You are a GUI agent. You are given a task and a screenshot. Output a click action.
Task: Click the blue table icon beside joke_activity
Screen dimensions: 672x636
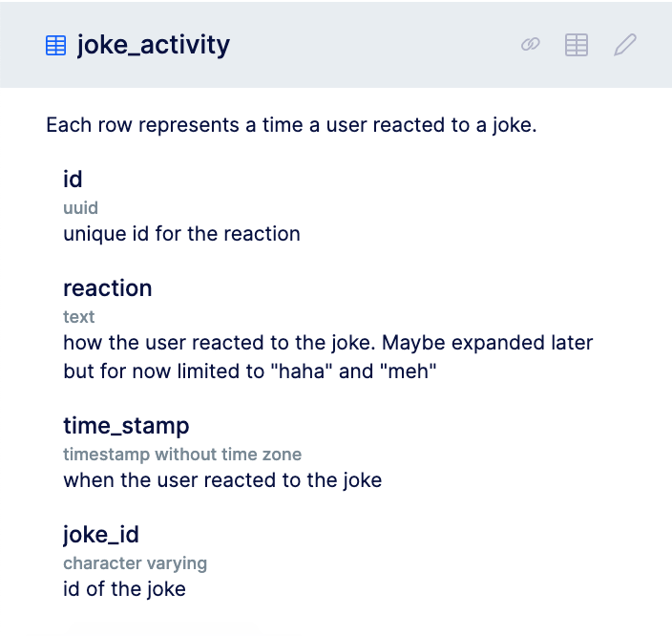(56, 45)
